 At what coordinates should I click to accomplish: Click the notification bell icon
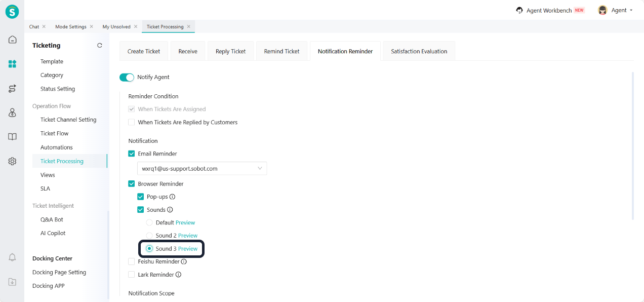pos(12,257)
